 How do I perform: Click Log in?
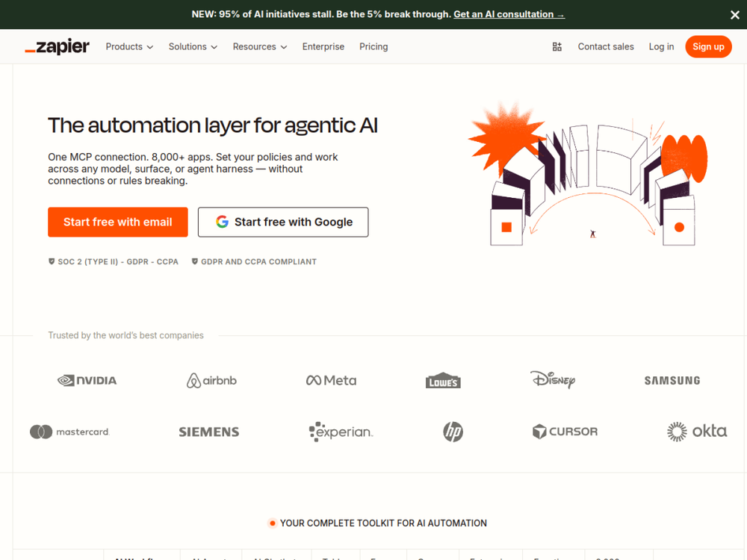(x=661, y=46)
